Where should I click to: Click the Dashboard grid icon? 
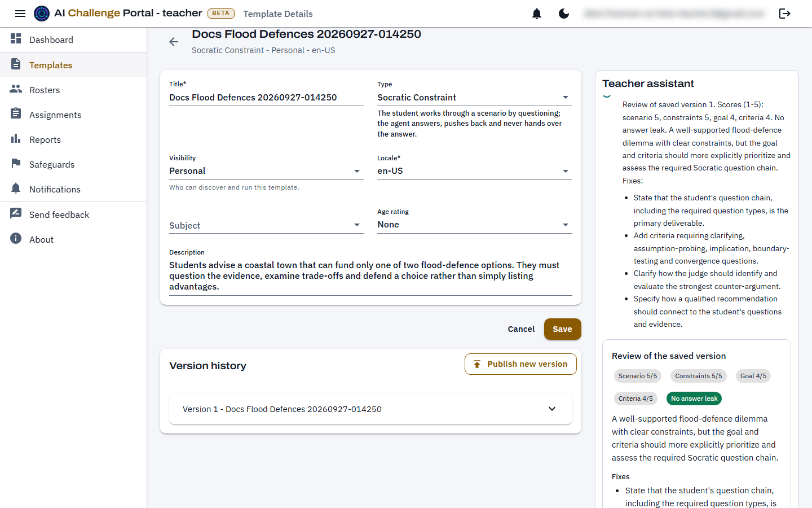coord(16,39)
